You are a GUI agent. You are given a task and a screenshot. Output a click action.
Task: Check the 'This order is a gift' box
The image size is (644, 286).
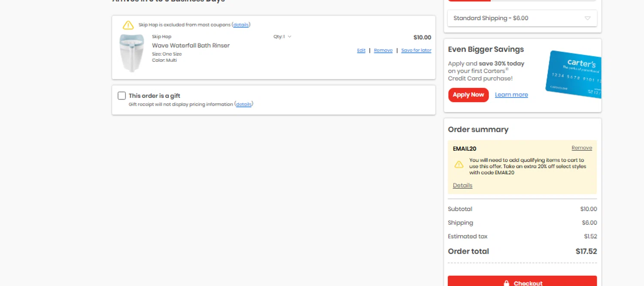[122, 96]
